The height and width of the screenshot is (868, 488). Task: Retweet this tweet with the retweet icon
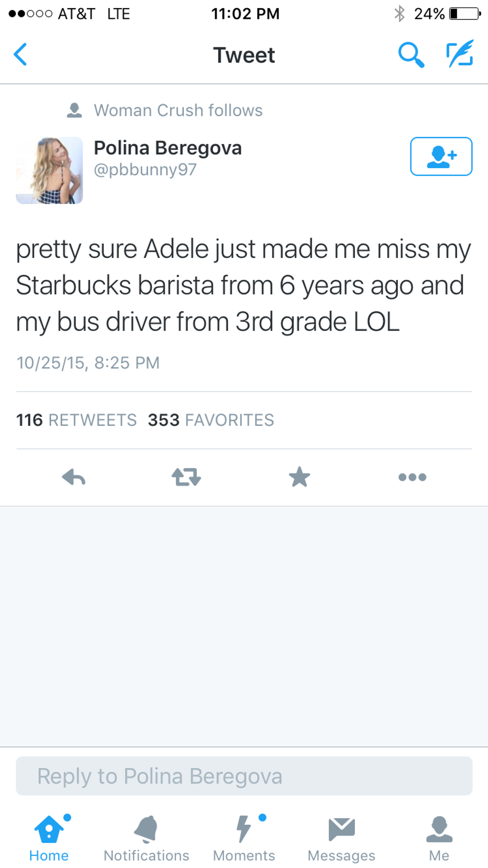coord(186,477)
